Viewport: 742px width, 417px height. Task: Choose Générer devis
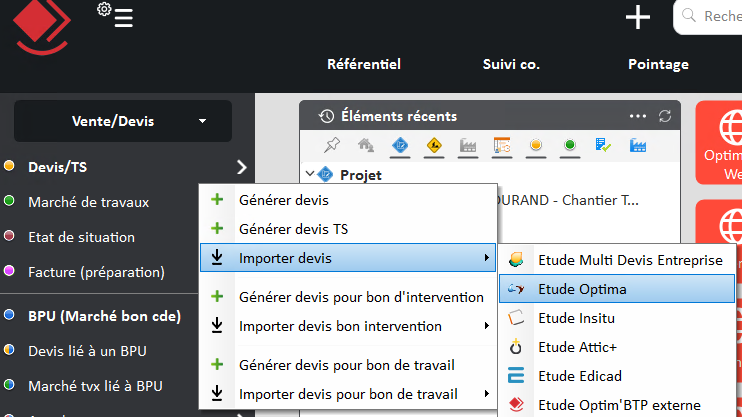click(x=348, y=200)
